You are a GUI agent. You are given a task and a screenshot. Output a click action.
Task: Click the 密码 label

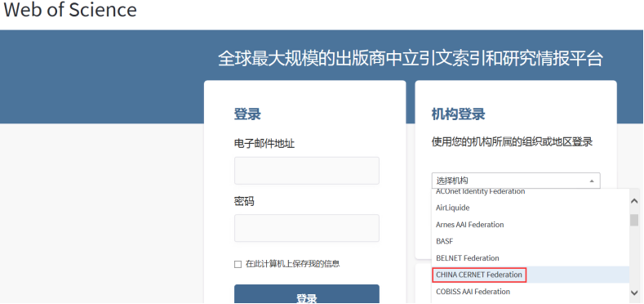(x=244, y=202)
